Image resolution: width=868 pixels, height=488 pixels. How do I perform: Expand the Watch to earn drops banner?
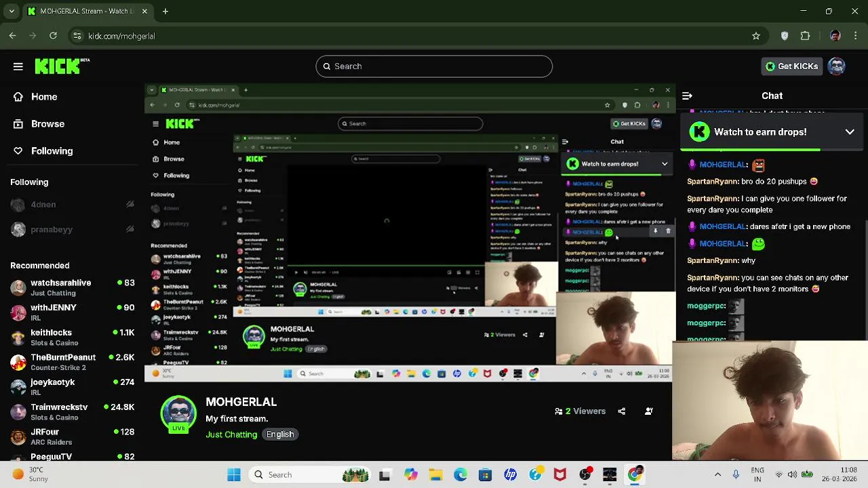click(850, 132)
